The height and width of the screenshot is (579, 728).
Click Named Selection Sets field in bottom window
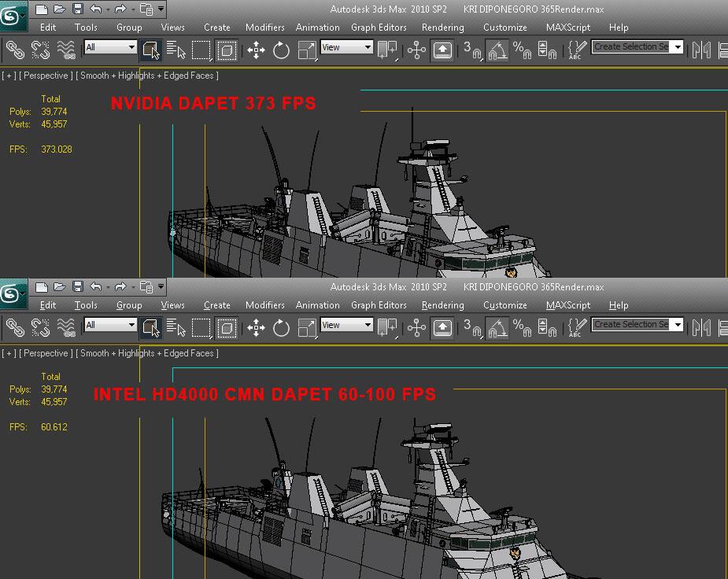[631, 325]
